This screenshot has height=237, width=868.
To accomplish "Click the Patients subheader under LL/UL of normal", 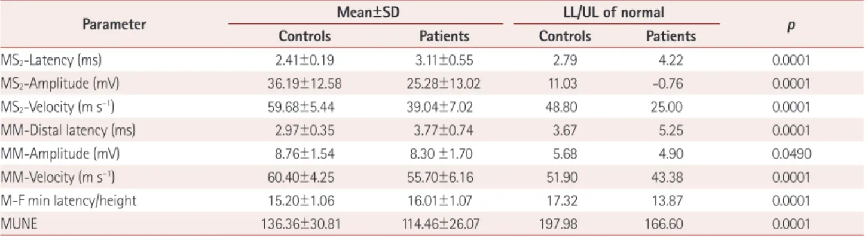I will click(670, 37).
